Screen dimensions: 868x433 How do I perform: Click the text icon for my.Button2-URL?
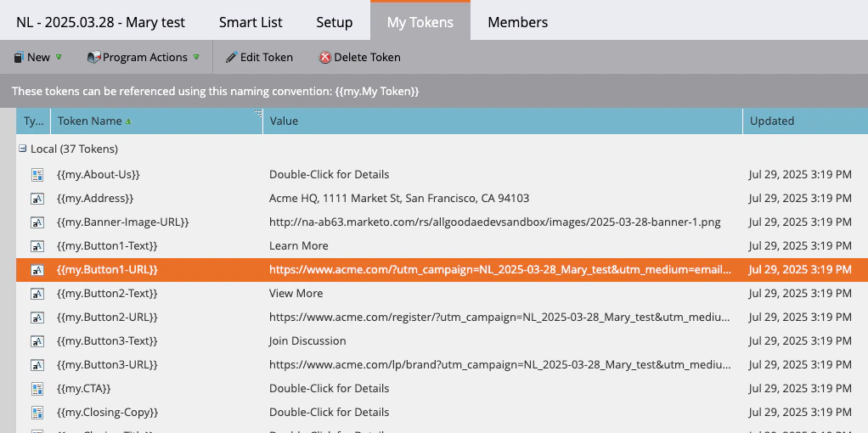[37, 318]
